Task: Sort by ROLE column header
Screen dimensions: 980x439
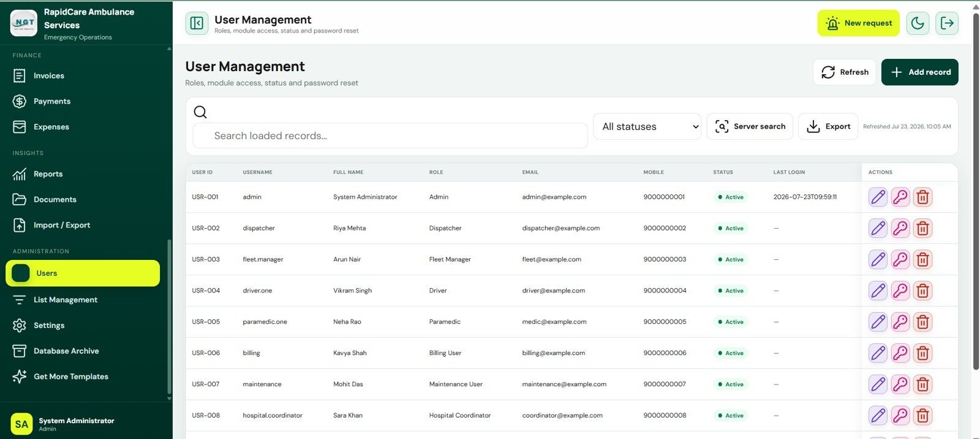Action: click(436, 172)
